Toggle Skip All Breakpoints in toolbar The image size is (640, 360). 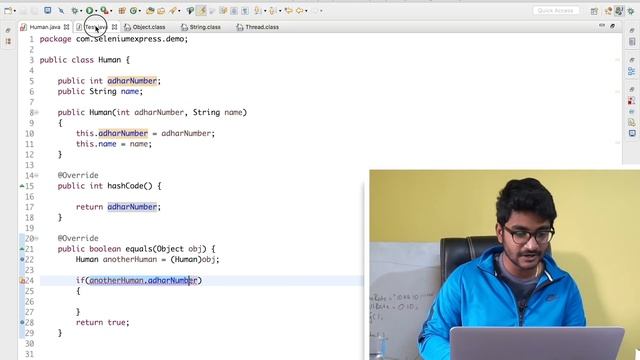[x=61, y=11]
